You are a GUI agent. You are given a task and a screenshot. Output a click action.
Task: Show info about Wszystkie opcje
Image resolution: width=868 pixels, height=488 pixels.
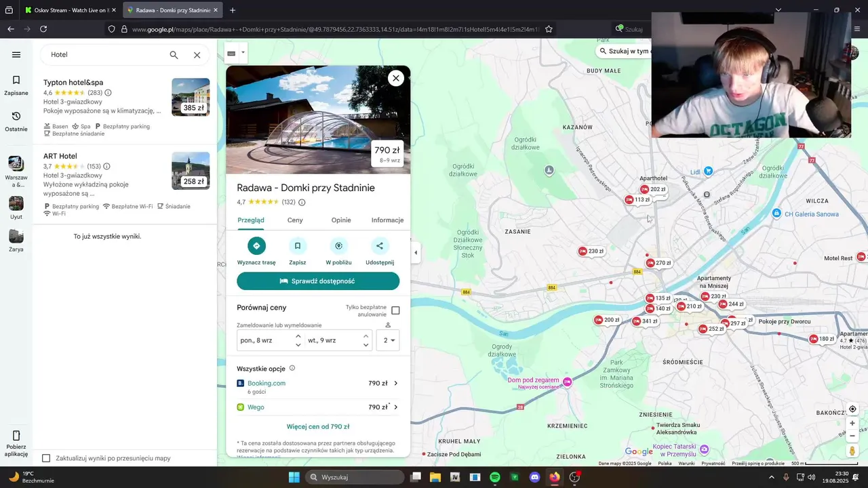point(292,368)
